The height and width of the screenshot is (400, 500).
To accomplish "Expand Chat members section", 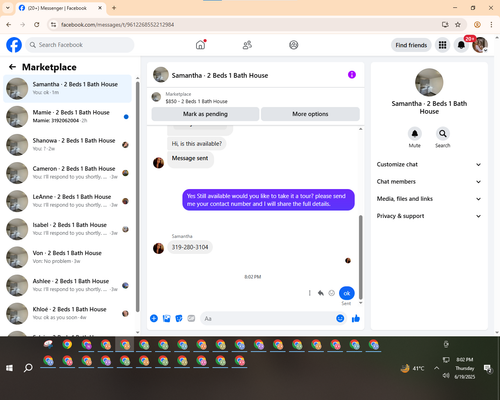I will pos(429,182).
